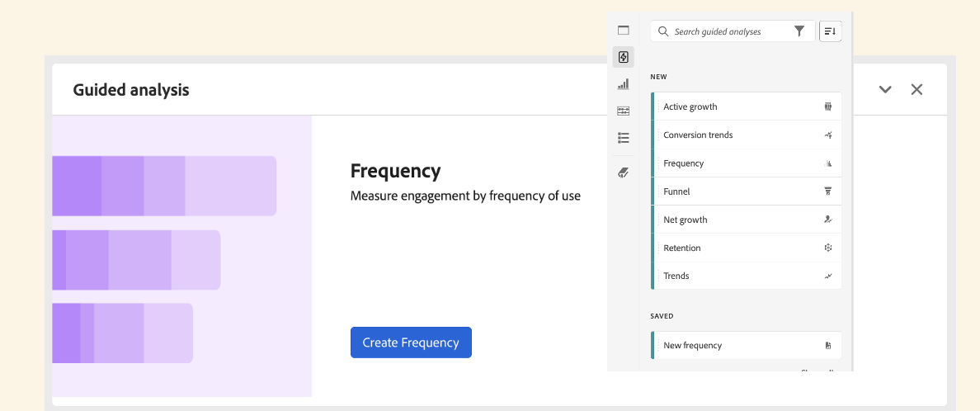Open the Panels icon in left rail
The height and width of the screenshot is (411, 980).
coord(623,30)
